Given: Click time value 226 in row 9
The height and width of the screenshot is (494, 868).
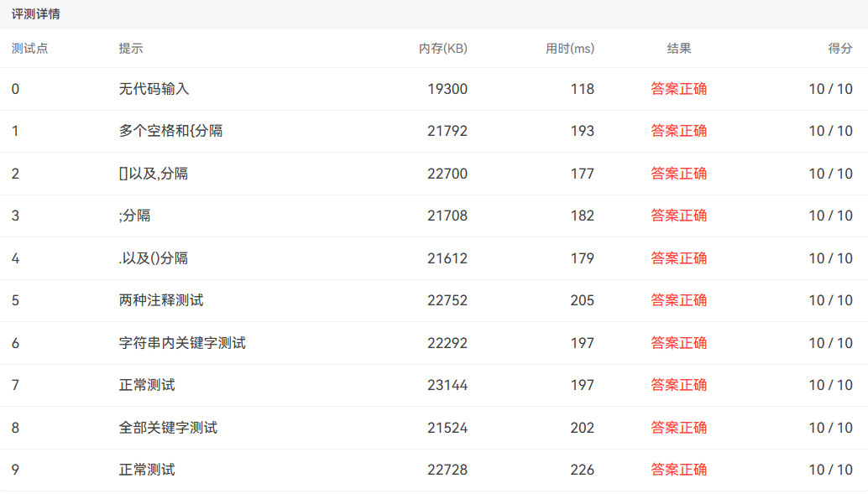Looking at the screenshot, I should [x=582, y=470].
